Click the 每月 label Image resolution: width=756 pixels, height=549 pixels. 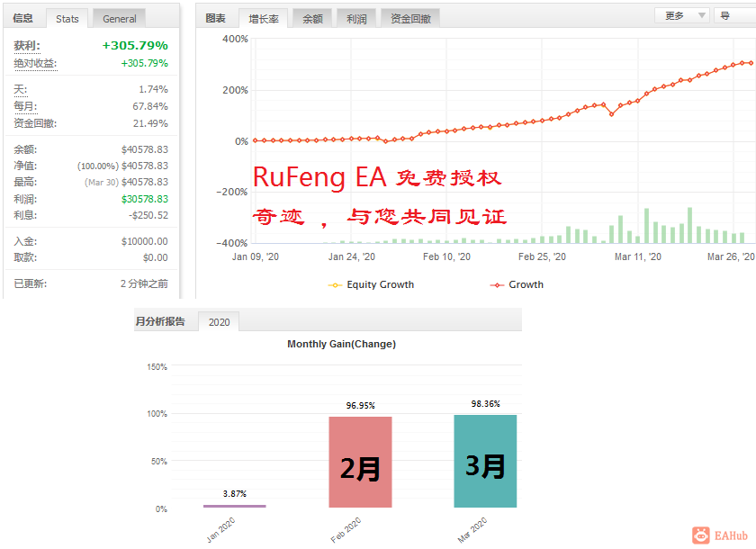tap(25, 106)
